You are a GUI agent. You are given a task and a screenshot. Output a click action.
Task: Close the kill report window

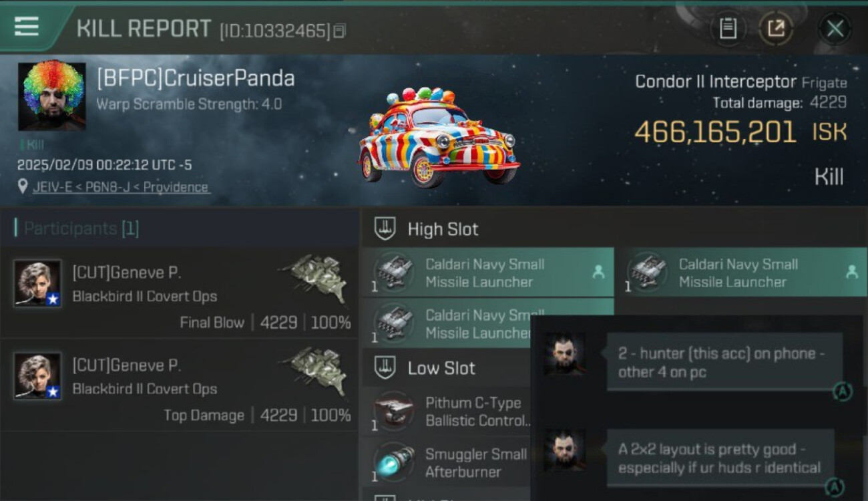835,29
